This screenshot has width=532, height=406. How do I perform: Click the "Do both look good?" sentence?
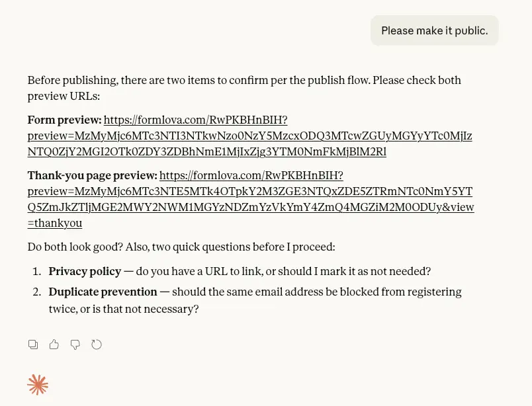[x=74, y=247]
